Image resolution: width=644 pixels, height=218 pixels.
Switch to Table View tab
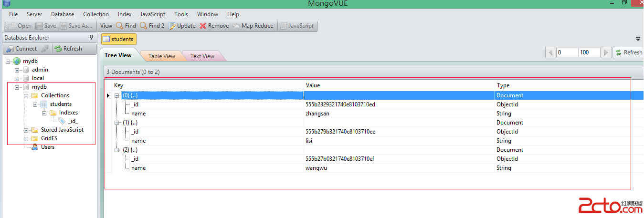[x=161, y=56]
